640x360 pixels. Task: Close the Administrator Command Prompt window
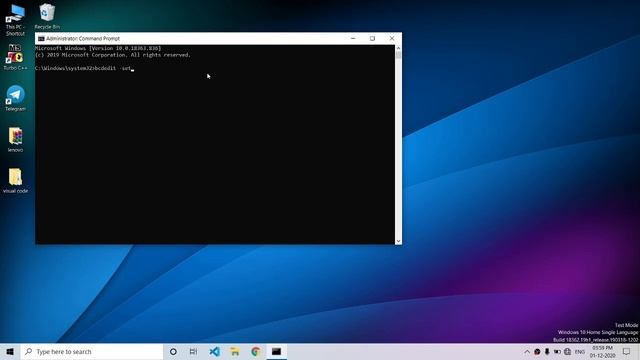point(392,38)
